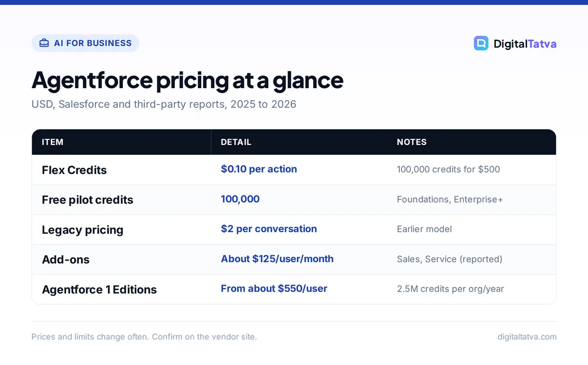This screenshot has height=365, width=588.
Task: Select the 'Flex Credits' row label
Action: point(74,170)
